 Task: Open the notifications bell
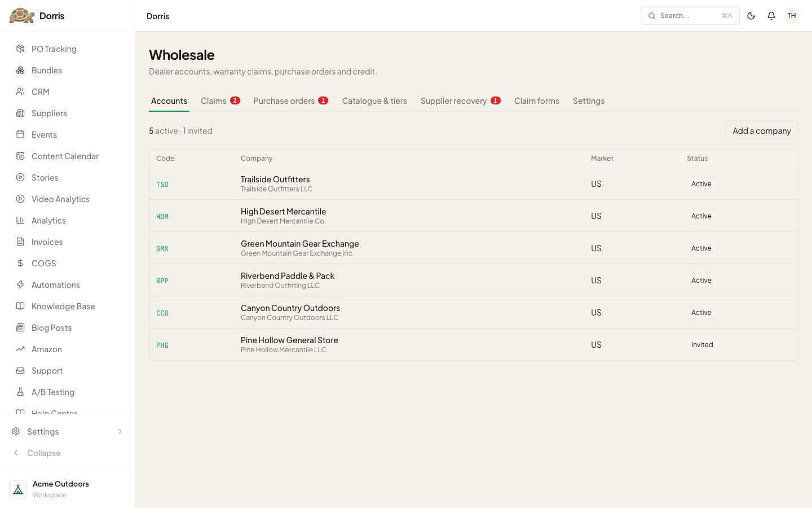pos(771,16)
